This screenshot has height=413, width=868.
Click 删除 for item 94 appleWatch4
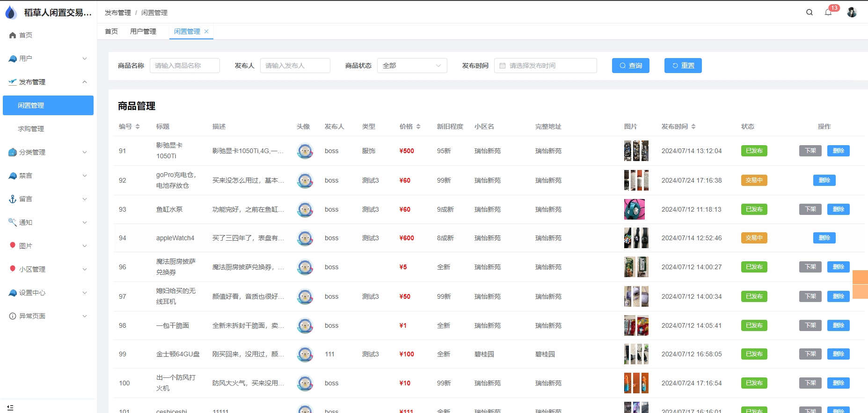pos(824,238)
